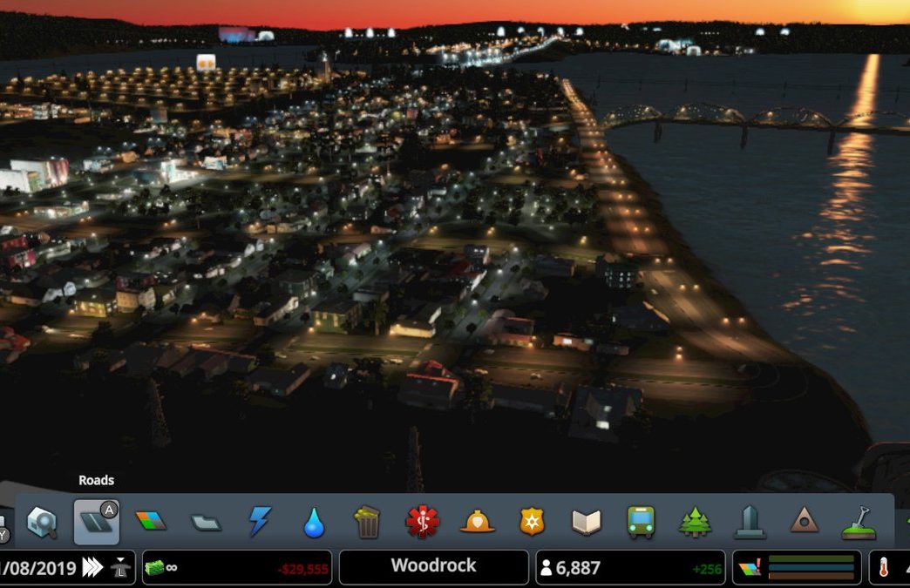Click the infinity money symbol
The width and height of the screenshot is (910, 588).
click(x=171, y=568)
